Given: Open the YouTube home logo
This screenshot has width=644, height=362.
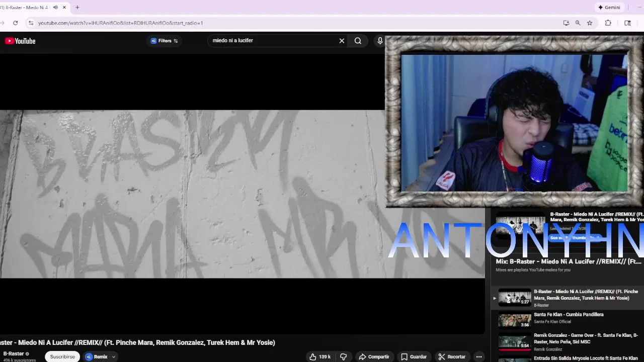Looking at the screenshot, I should point(20,41).
